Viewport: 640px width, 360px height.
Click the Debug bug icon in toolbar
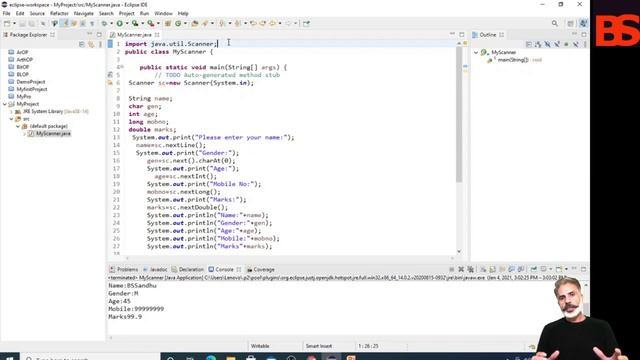pos(104,23)
